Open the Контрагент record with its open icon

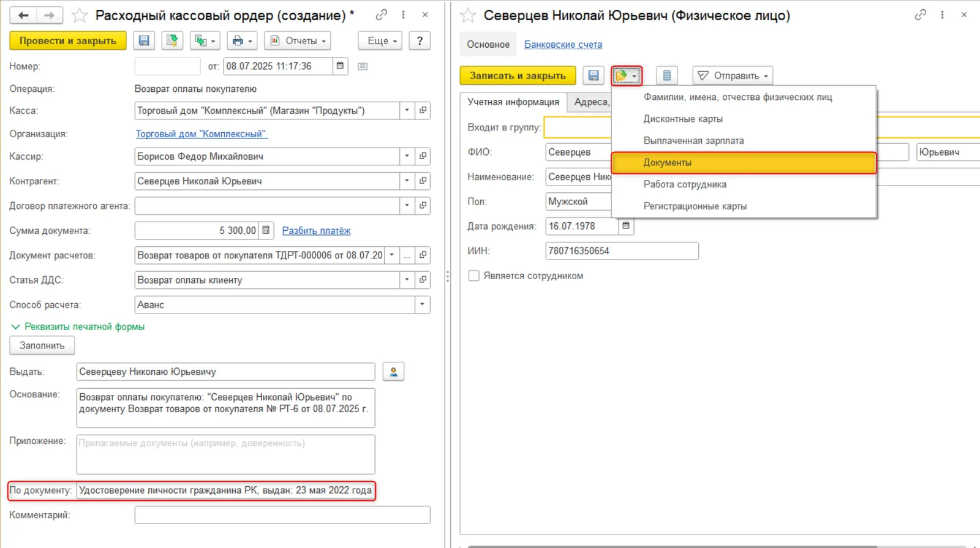click(423, 181)
